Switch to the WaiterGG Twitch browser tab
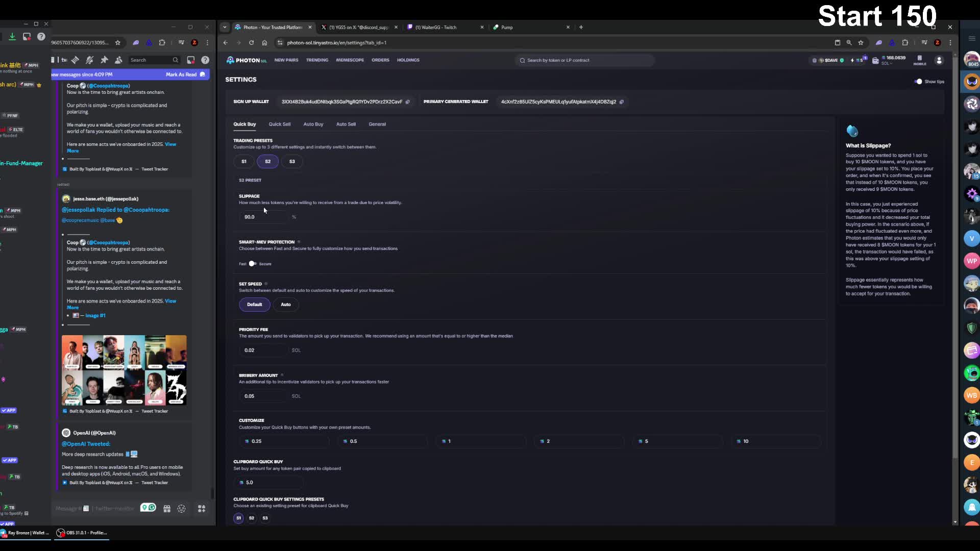Screen dimensions: 980x551 445,28
